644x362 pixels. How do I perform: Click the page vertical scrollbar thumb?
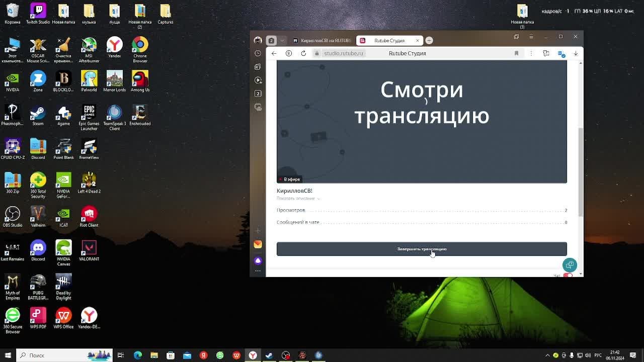581,172
